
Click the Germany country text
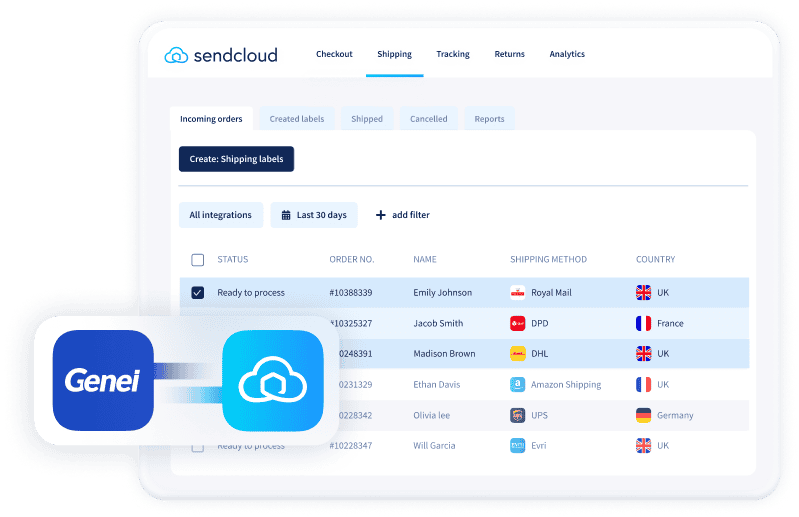[675, 415]
